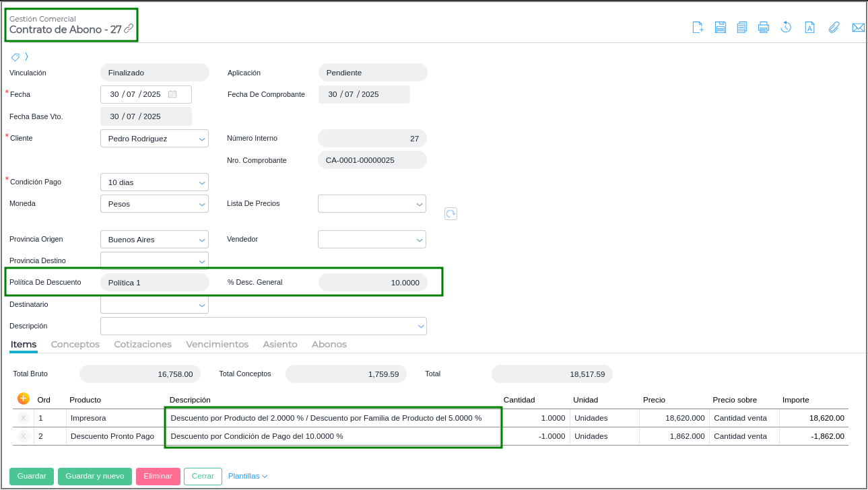Click the new document icon
The image size is (868, 490).
coord(698,28)
